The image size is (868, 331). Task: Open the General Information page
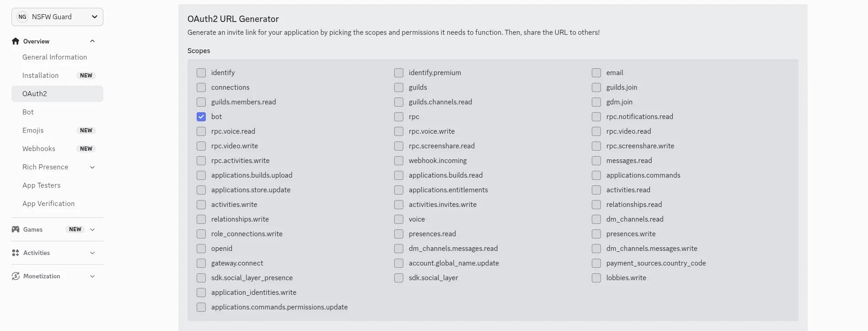click(x=54, y=57)
